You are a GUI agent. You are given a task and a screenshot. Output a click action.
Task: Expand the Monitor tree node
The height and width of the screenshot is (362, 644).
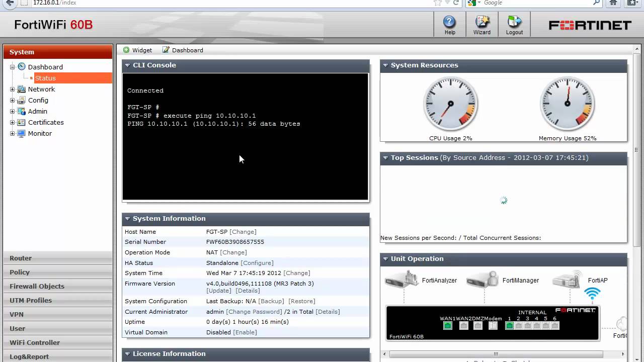pyautogui.click(x=13, y=133)
